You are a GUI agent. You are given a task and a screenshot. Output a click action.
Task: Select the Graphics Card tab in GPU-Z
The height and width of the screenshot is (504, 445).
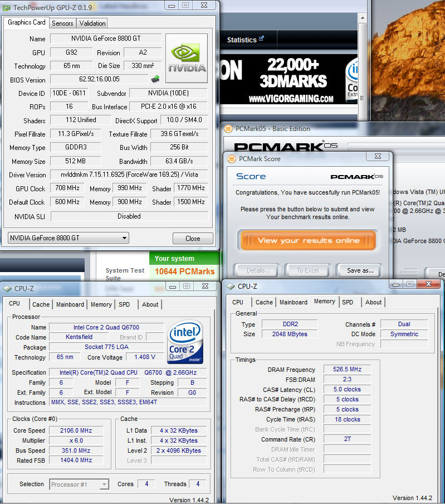click(27, 22)
